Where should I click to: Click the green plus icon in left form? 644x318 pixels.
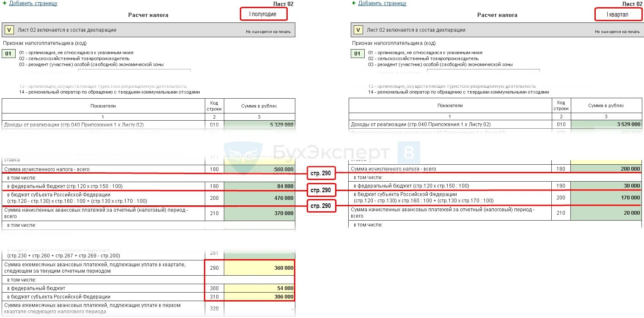point(5,3)
